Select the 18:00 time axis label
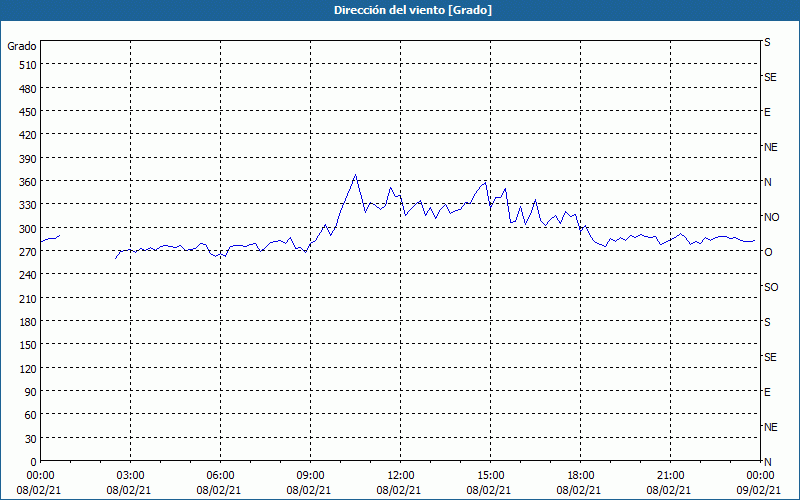Viewport: 800px width, 500px height. tap(581, 476)
